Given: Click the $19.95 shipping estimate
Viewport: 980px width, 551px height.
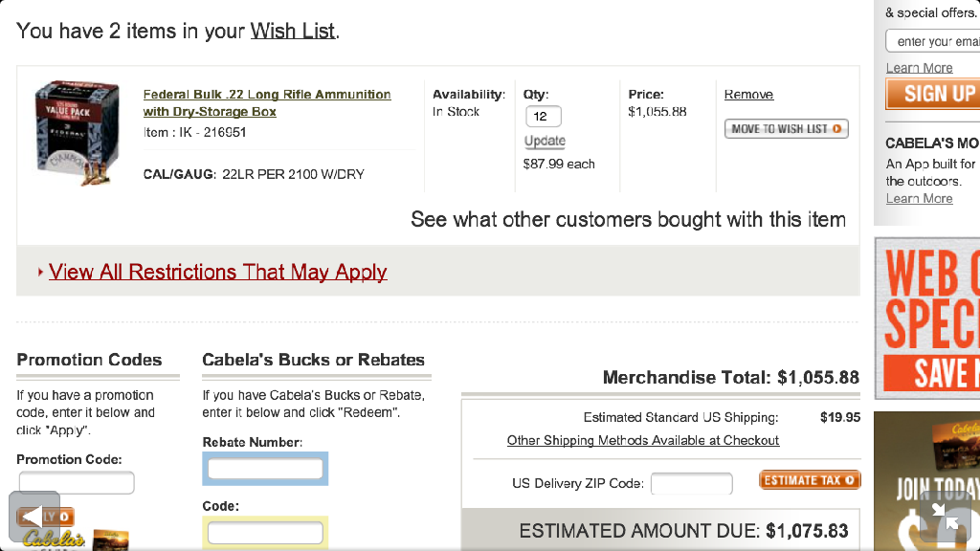Looking at the screenshot, I should pos(840,417).
